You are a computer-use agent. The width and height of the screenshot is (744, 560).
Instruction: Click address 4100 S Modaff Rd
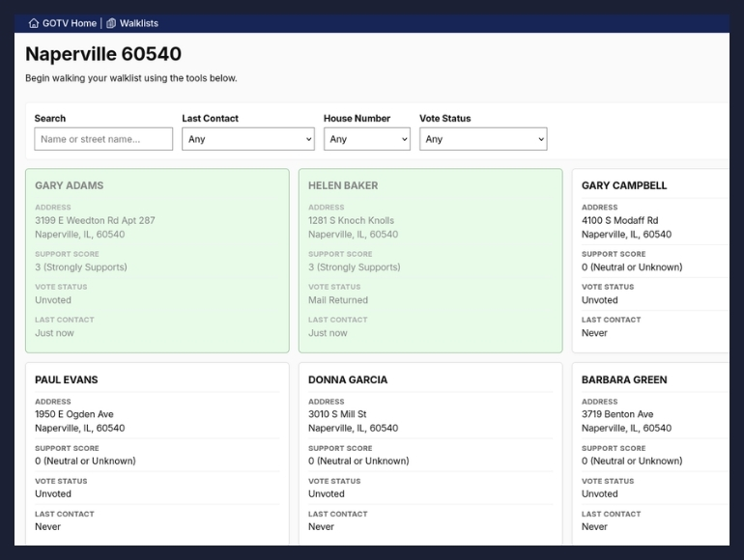click(x=619, y=220)
